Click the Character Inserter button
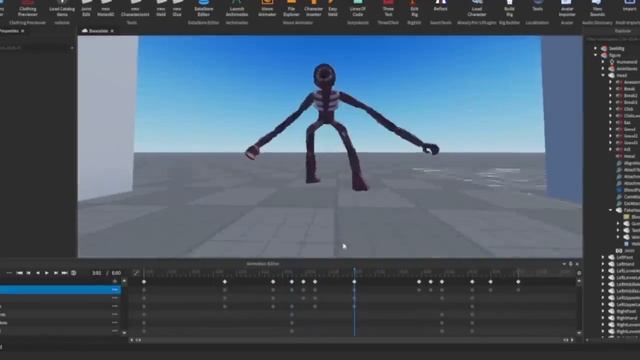Viewport: 640px width, 360px height. coord(313,9)
